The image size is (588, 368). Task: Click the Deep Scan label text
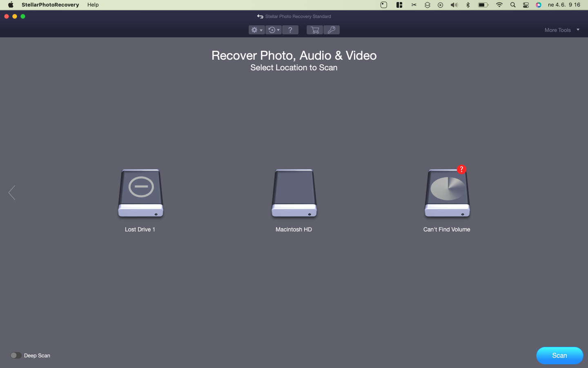pos(37,355)
